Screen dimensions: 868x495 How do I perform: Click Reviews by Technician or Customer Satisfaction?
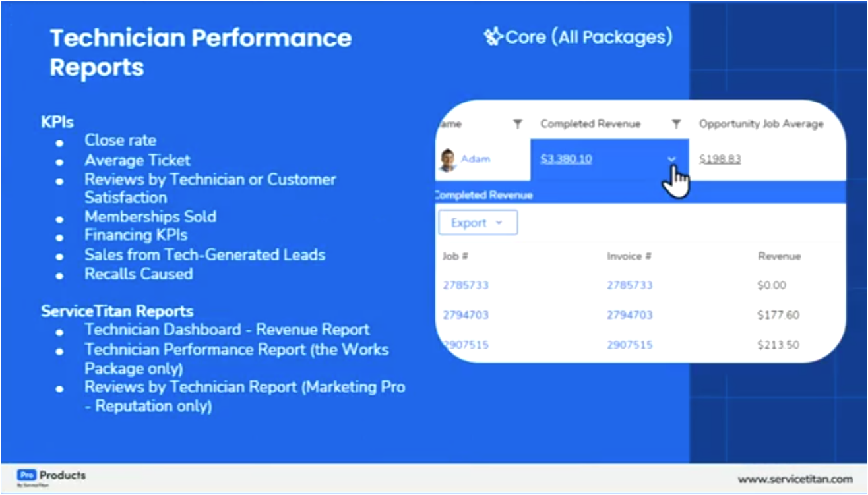click(210, 189)
